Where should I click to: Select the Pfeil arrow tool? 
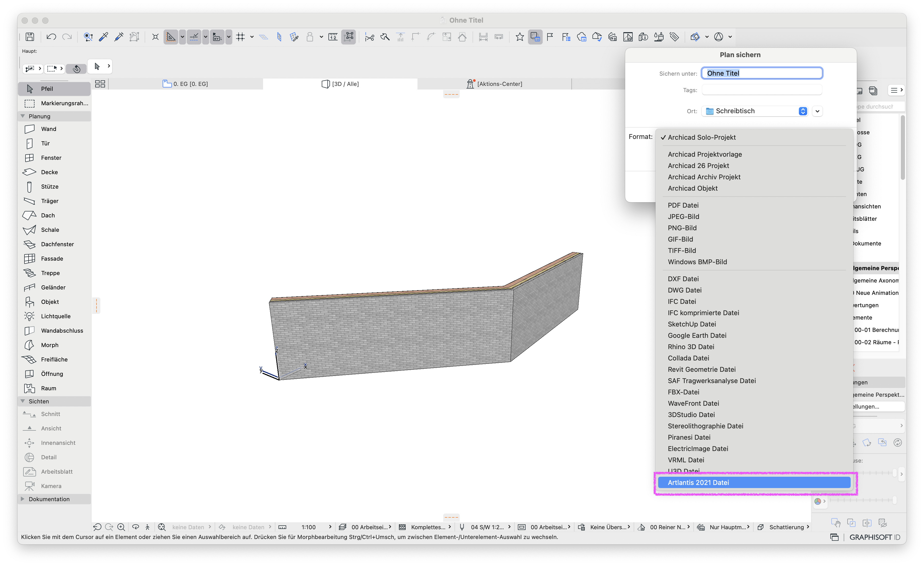54,89
